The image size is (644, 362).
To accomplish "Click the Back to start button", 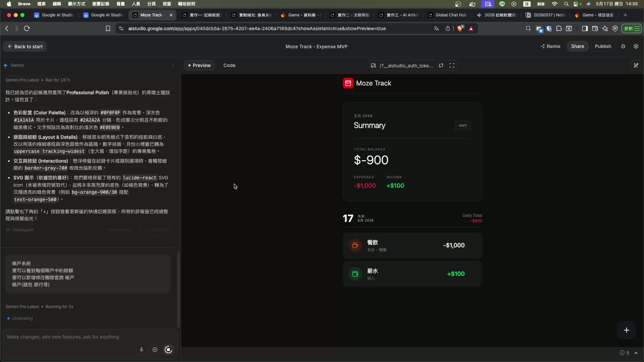I will click(x=25, y=47).
